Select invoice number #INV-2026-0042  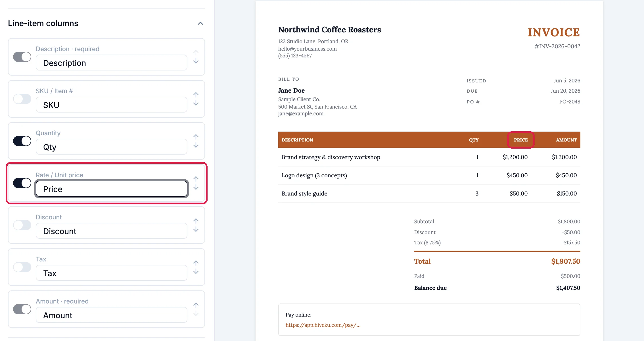pos(557,46)
